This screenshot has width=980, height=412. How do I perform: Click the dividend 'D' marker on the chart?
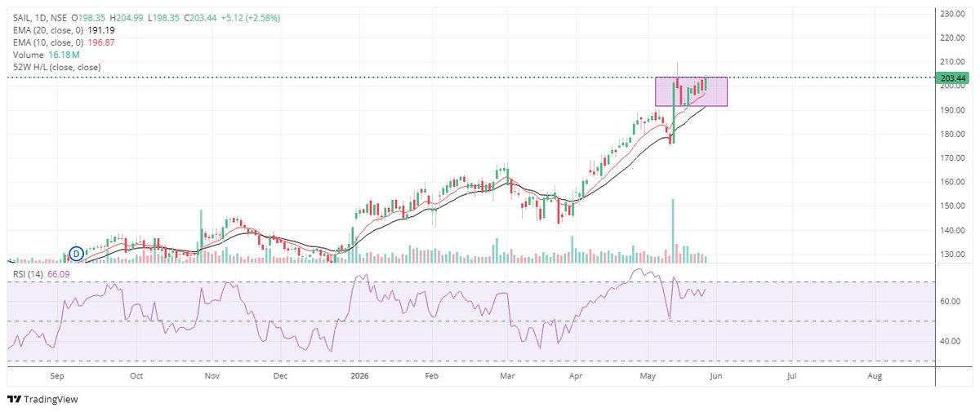click(78, 254)
